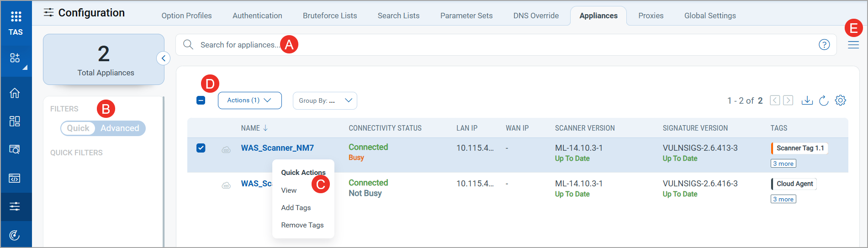This screenshot has width=868, height=248.
Task: Go to next page of appliances
Action: pyautogui.click(x=788, y=100)
